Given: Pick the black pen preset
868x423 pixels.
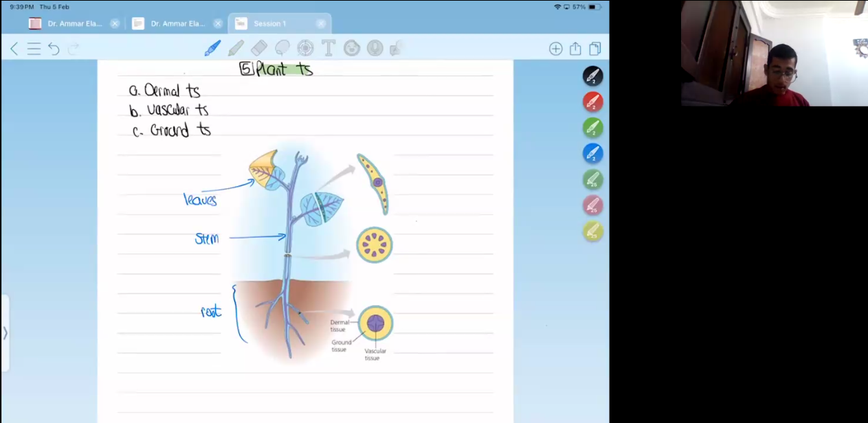Looking at the screenshot, I should click(592, 76).
